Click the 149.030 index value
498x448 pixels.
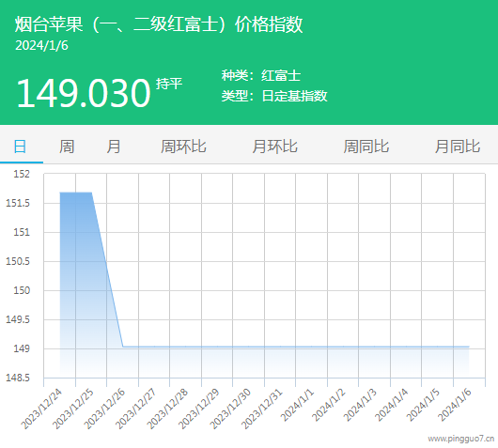tap(84, 93)
